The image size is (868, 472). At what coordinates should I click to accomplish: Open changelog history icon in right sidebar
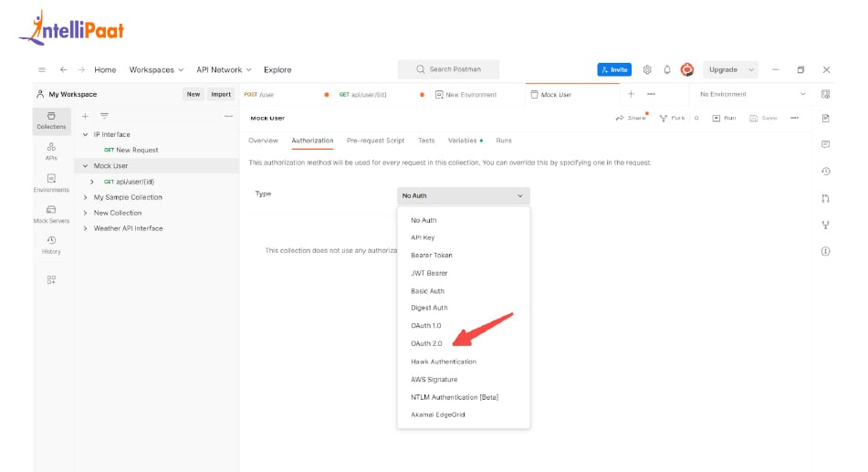click(825, 172)
